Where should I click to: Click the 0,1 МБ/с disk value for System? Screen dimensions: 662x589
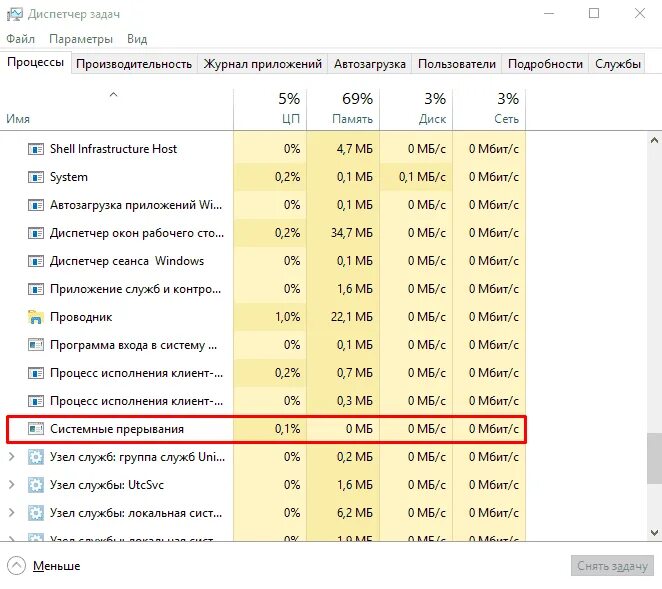(422, 177)
